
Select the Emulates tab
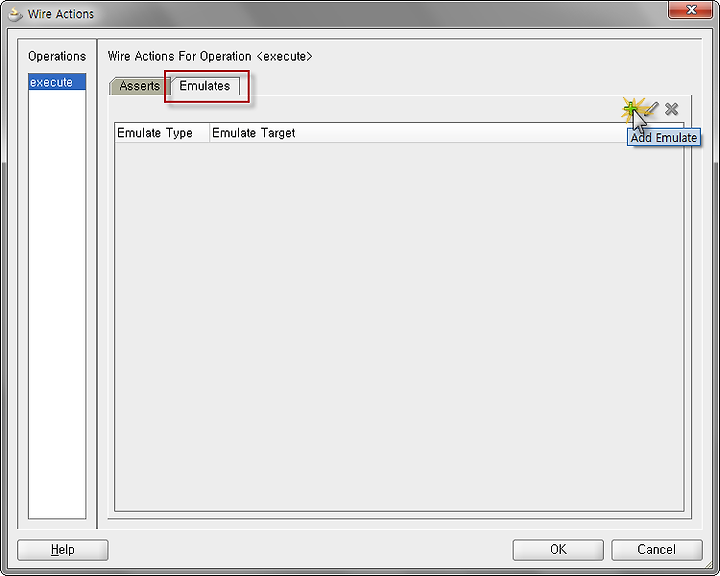(205, 86)
